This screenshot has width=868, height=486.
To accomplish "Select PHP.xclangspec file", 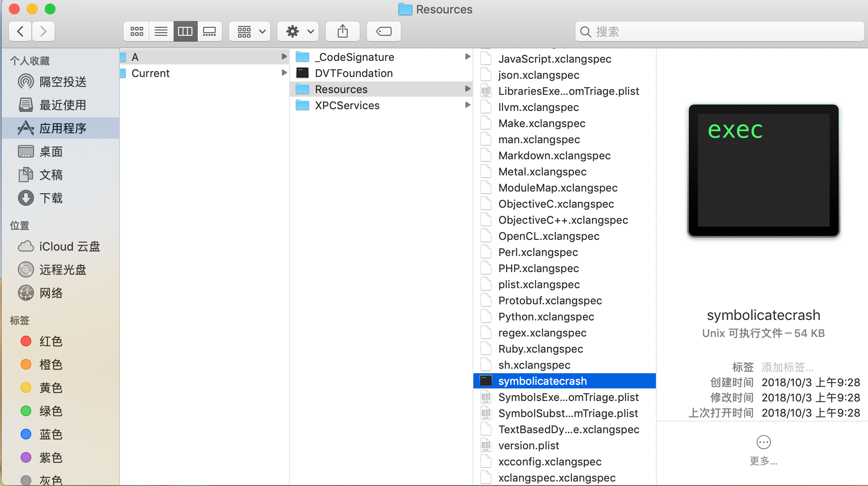I will [x=565, y=268].
